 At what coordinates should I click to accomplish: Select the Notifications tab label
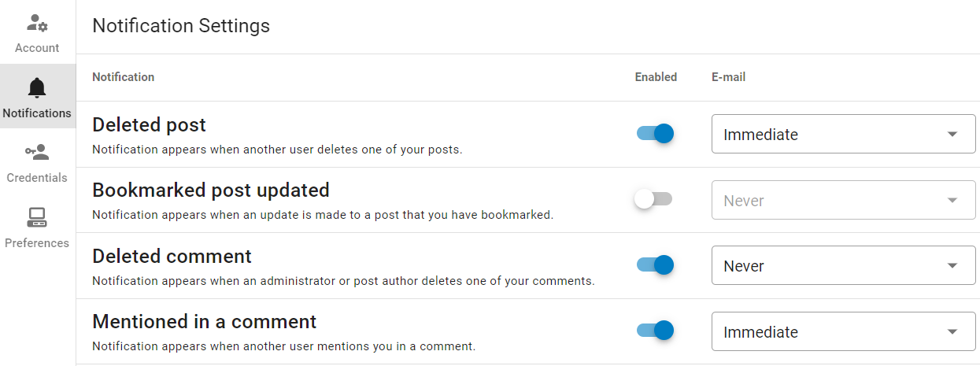pyautogui.click(x=37, y=113)
